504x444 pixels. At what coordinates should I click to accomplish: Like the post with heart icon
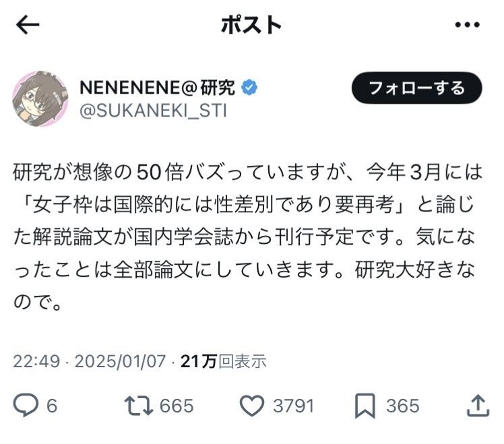click(251, 406)
